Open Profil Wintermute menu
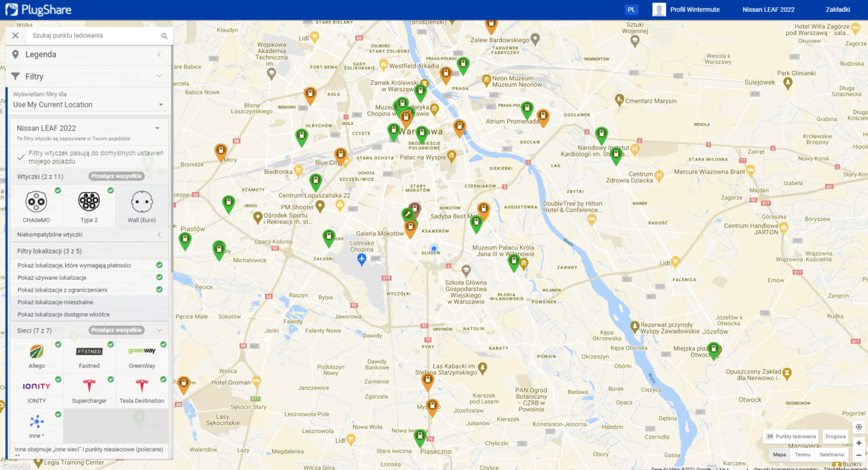Screen dimensions: 868x470 [x=687, y=10]
